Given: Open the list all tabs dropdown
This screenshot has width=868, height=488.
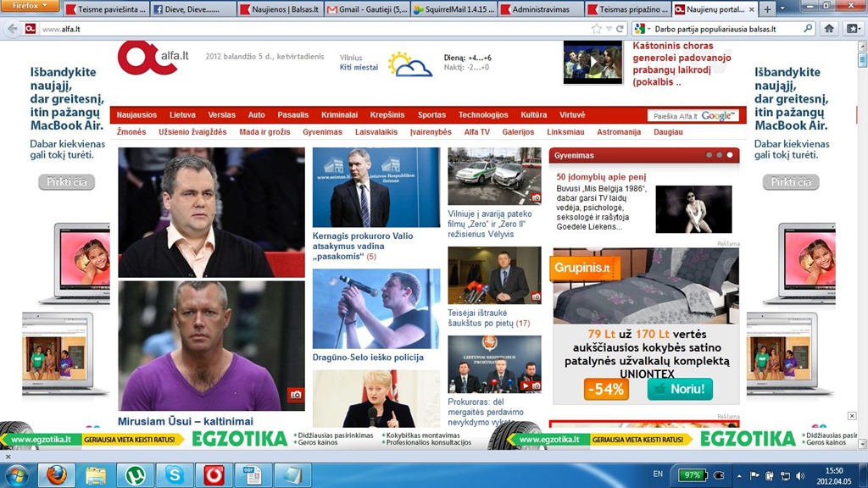Looking at the screenshot, I should pos(782,9).
